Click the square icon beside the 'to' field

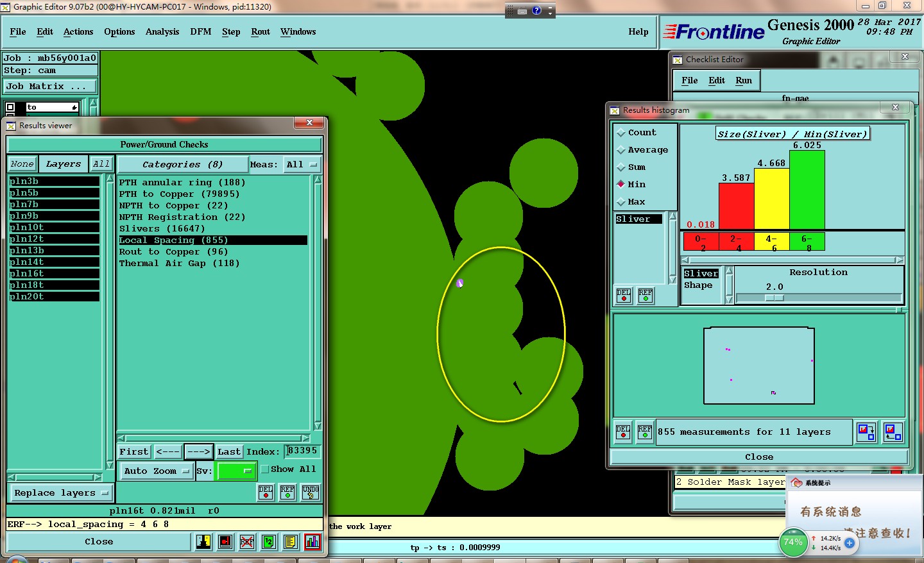[11, 107]
